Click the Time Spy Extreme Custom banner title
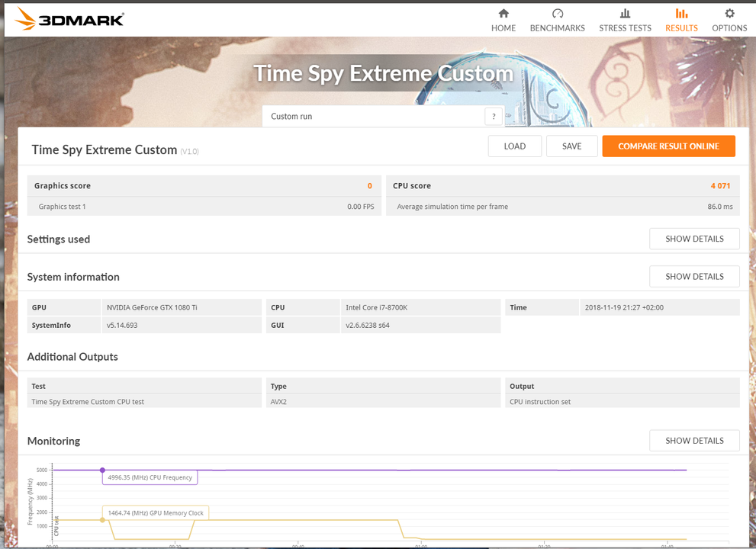756x549 pixels. 383,73
